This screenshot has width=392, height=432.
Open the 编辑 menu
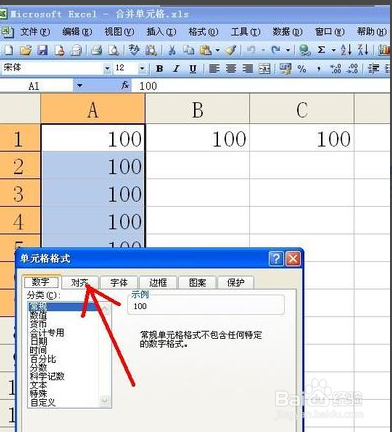(x=77, y=32)
